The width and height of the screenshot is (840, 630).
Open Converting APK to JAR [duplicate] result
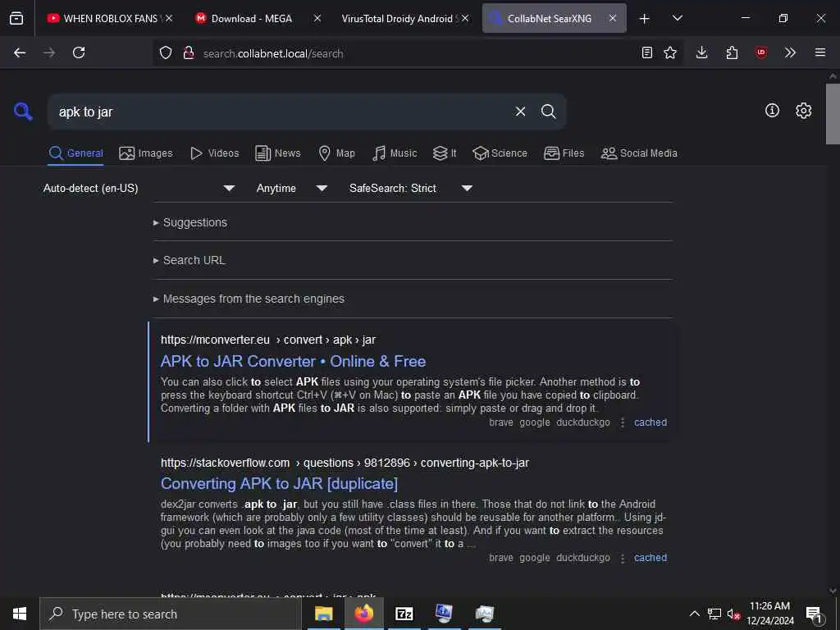279,483
